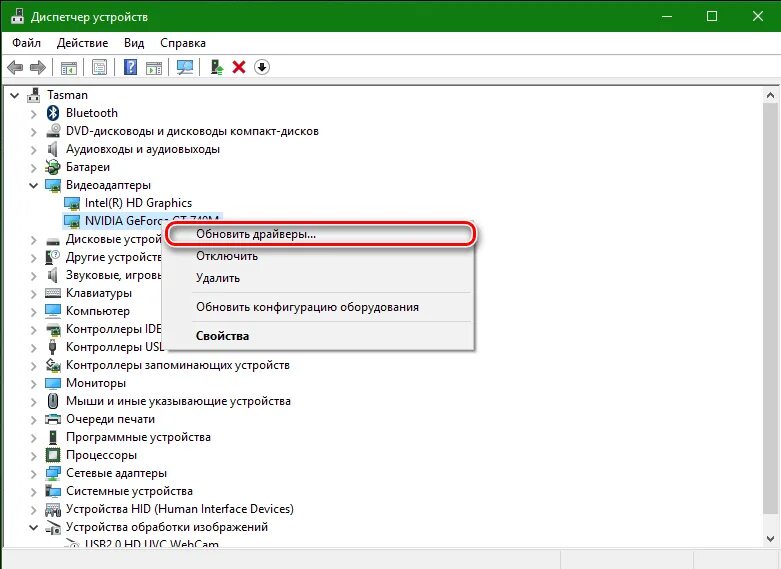
Task: Click the scrollbar down arrow
Action: pyautogui.click(x=770, y=539)
